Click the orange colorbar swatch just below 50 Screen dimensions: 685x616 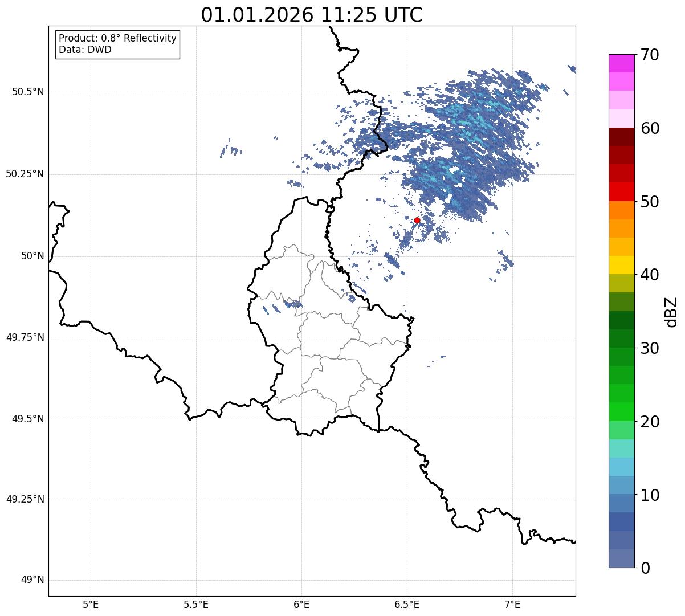coord(621,210)
